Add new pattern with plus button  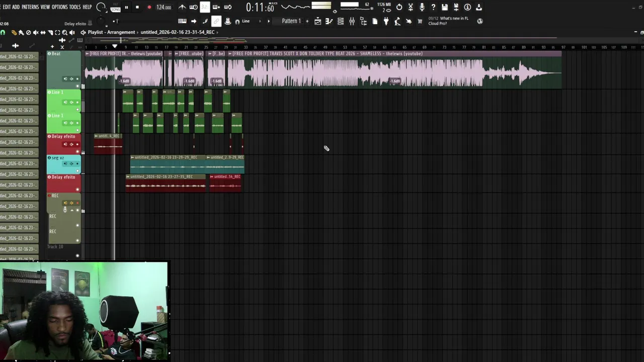307,21
